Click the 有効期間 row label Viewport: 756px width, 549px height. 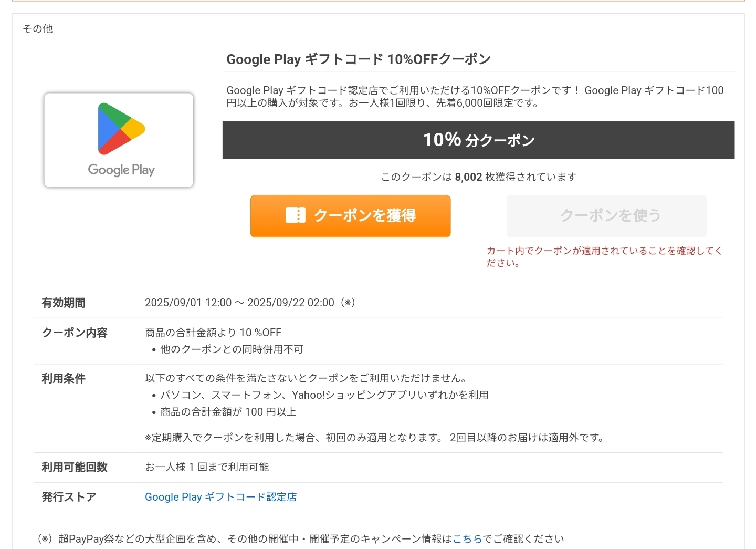point(64,303)
